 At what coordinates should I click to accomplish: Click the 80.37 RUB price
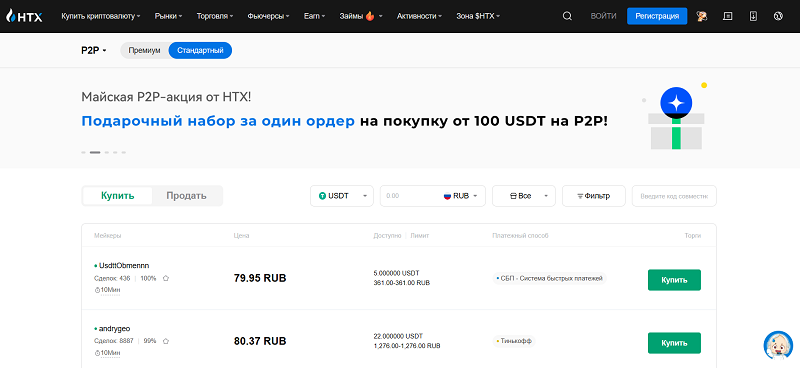click(x=260, y=341)
